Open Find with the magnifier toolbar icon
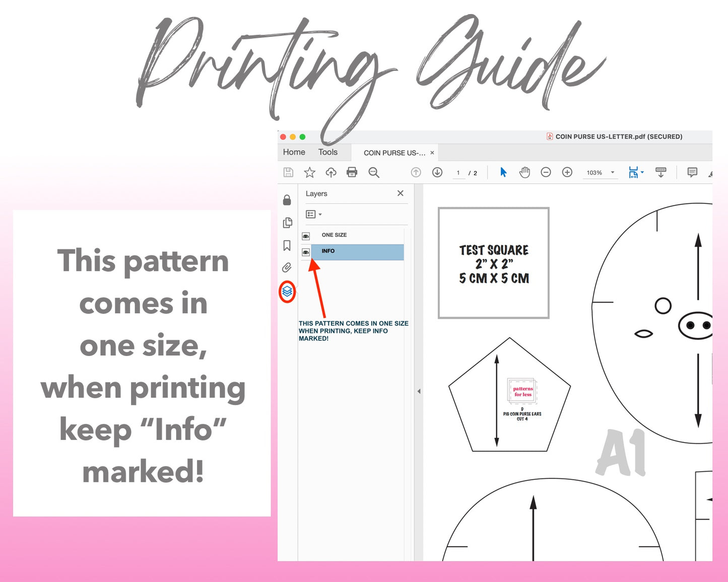The width and height of the screenshot is (728, 582). click(x=373, y=172)
